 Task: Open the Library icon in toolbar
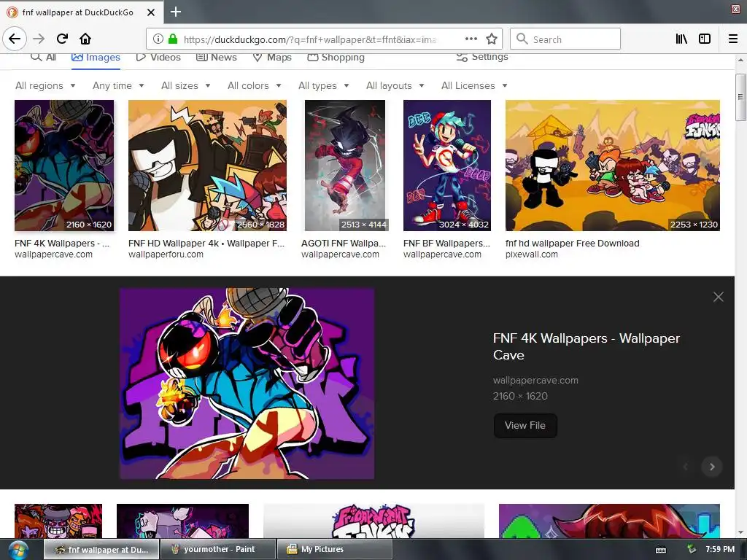[x=681, y=39]
